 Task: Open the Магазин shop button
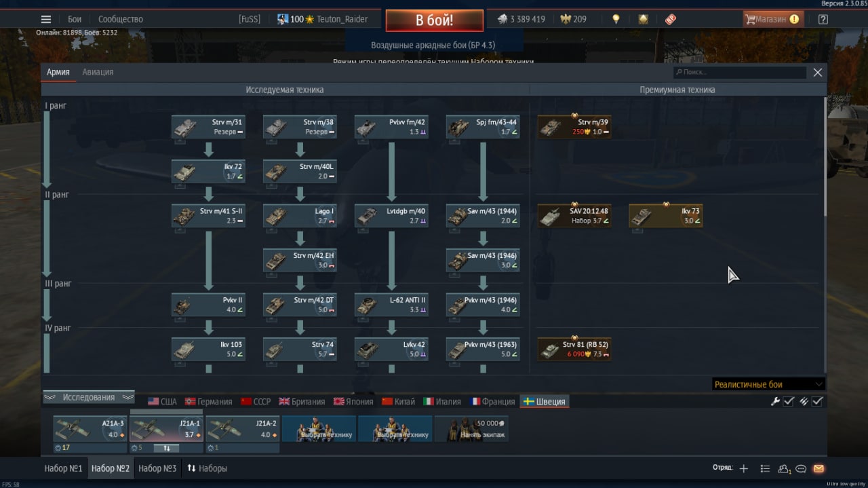point(773,19)
